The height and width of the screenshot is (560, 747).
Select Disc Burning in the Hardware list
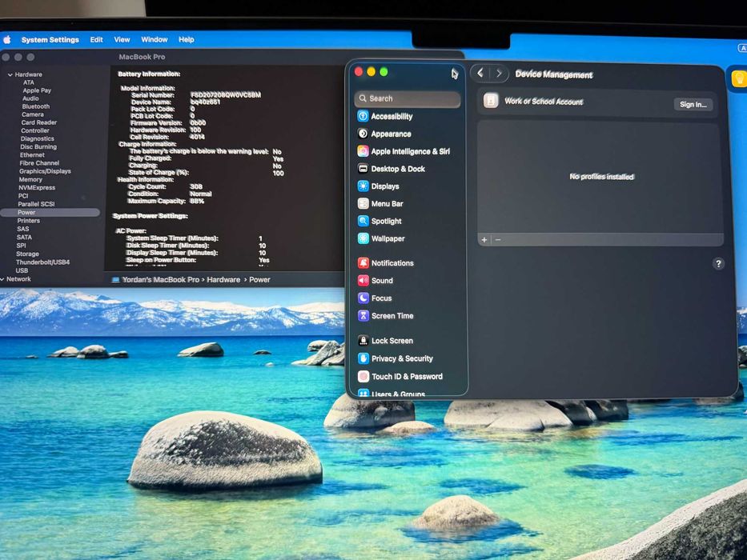38,146
